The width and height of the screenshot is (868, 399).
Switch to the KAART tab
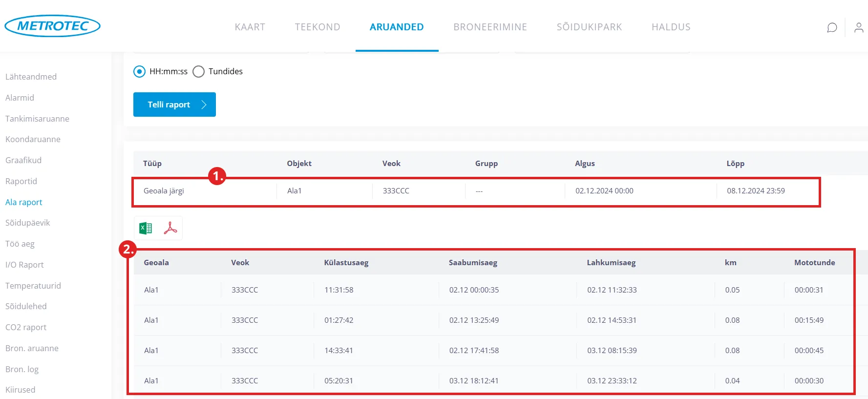coord(250,27)
